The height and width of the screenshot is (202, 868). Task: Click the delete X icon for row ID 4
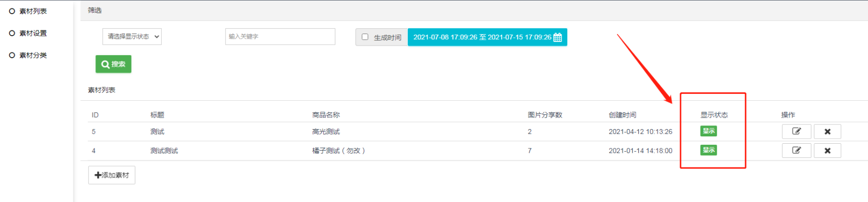pyautogui.click(x=827, y=151)
